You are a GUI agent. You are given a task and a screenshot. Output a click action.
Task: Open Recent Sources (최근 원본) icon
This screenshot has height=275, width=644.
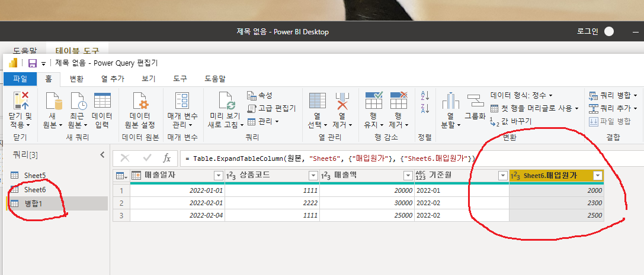click(78, 101)
